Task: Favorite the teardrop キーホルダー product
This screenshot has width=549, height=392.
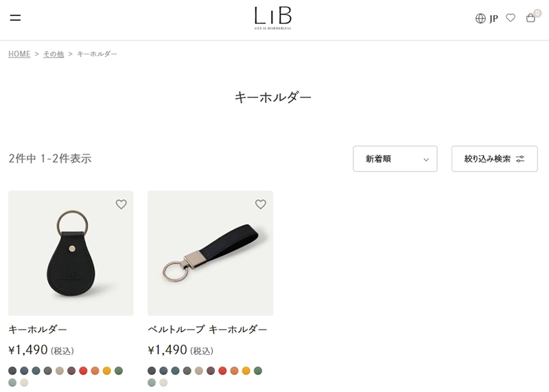Action: click(x=121, y=204)
